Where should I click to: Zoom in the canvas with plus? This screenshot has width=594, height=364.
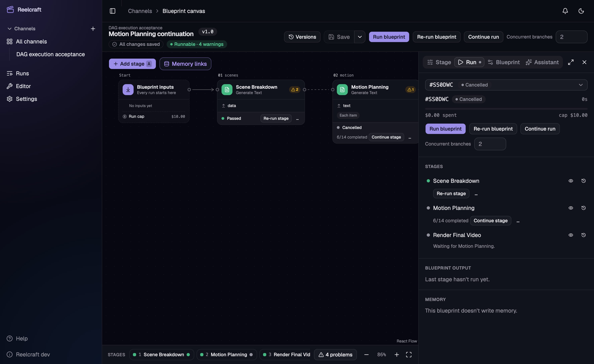click(x=397, y=355)
